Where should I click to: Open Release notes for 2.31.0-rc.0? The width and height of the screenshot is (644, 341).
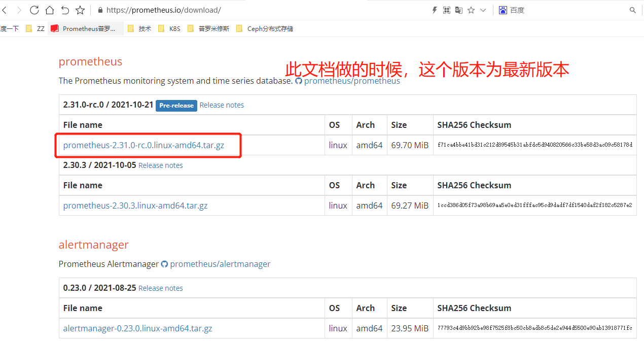222,105
